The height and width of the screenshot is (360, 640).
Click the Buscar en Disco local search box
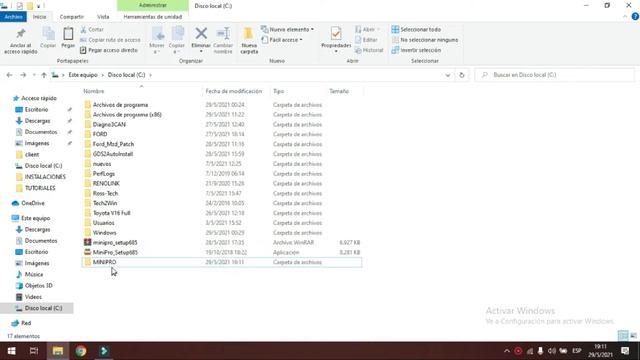(554, 75)
